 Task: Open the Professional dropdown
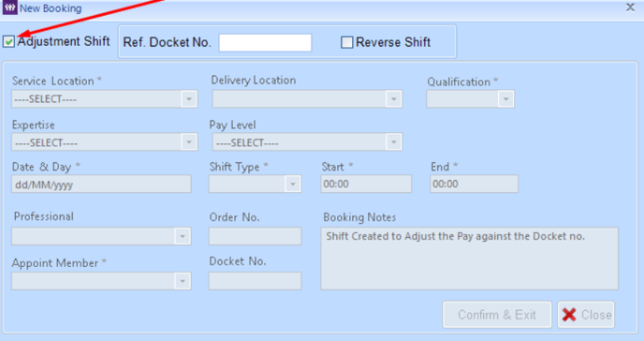click(x=183, y=236)
